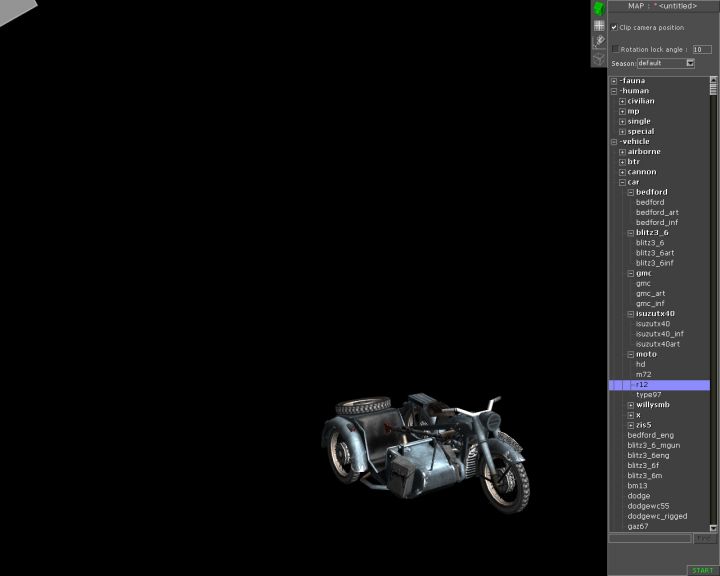The image size is (720, 576).
Task: Enable the Rotation lock angle checkbox
Action: (x=615, y=48)
